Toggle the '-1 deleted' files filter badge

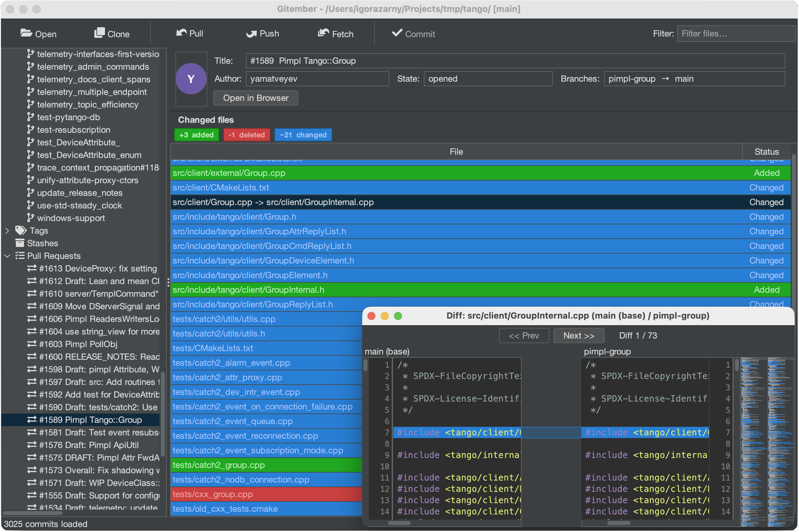click(x=247, y=135)
